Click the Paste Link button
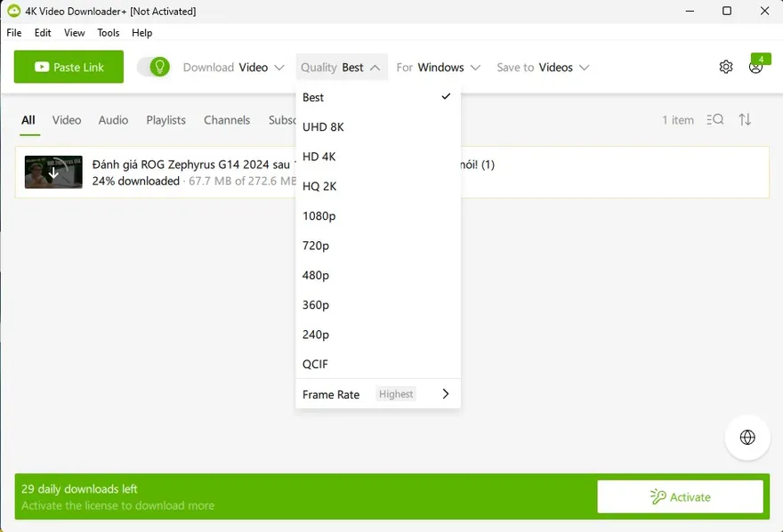Screen dimensions: 783x532 tap(69, 67)
